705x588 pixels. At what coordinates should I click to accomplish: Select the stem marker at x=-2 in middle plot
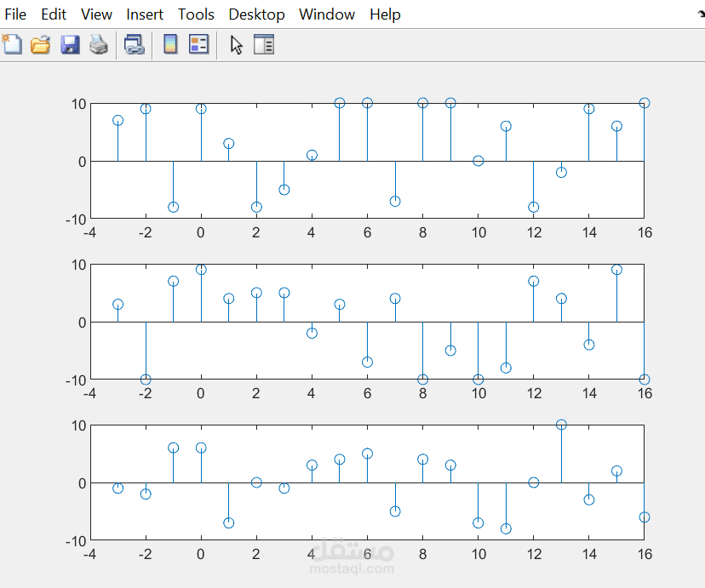coord(146,380)
